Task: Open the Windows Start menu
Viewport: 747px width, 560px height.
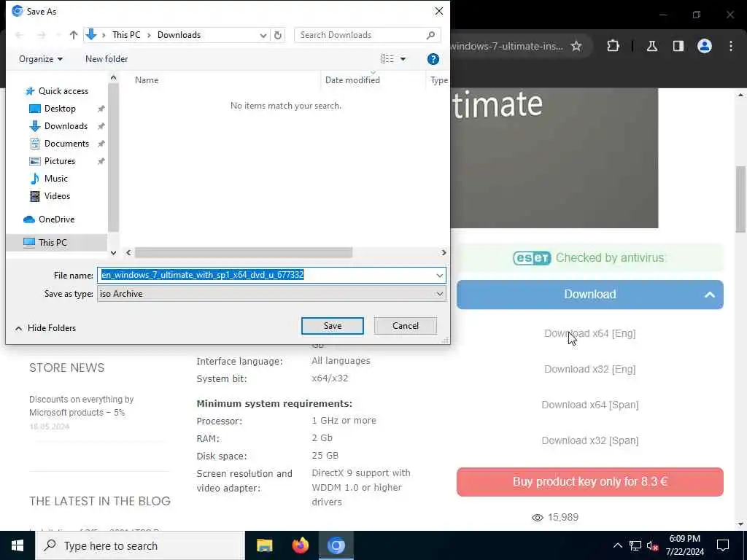Action: [x=18, y=545]
